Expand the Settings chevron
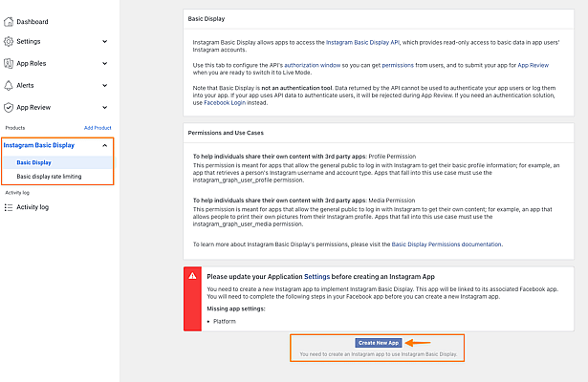The image size is (588, 382). (x=104, y=42)
